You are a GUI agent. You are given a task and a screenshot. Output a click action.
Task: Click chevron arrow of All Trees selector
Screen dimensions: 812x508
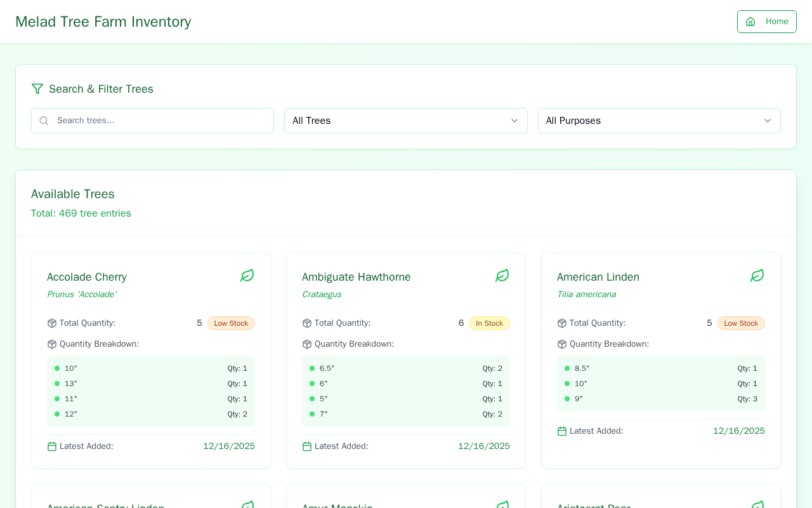pos(514,121)
